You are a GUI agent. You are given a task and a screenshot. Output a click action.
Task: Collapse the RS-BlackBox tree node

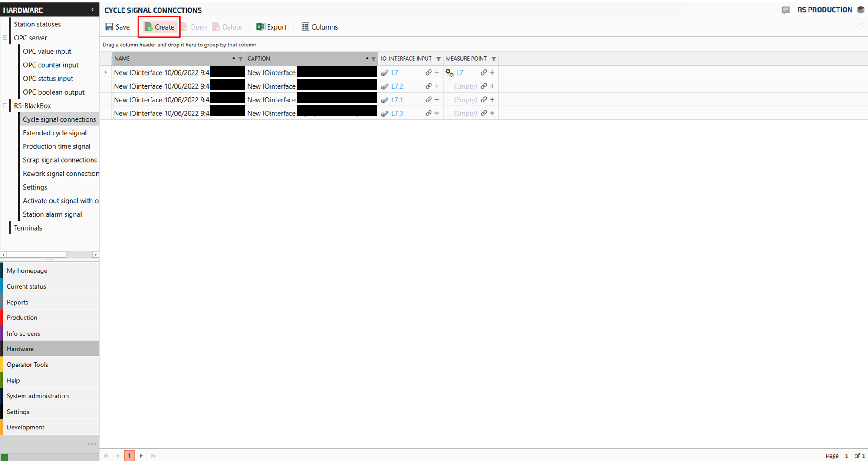coord(5,105)
